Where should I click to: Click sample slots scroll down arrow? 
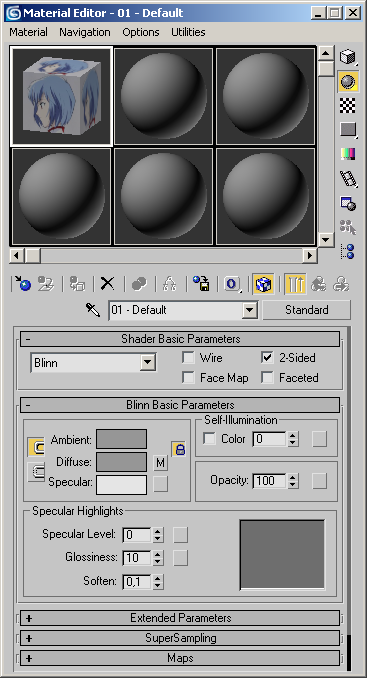(326, 239)
